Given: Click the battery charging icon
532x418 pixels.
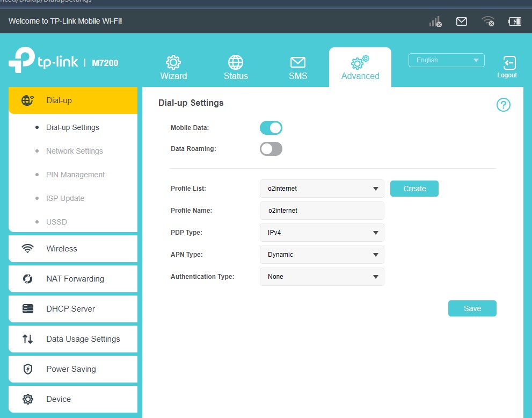Looking at the screenshot, I should [x=515, y=21].
